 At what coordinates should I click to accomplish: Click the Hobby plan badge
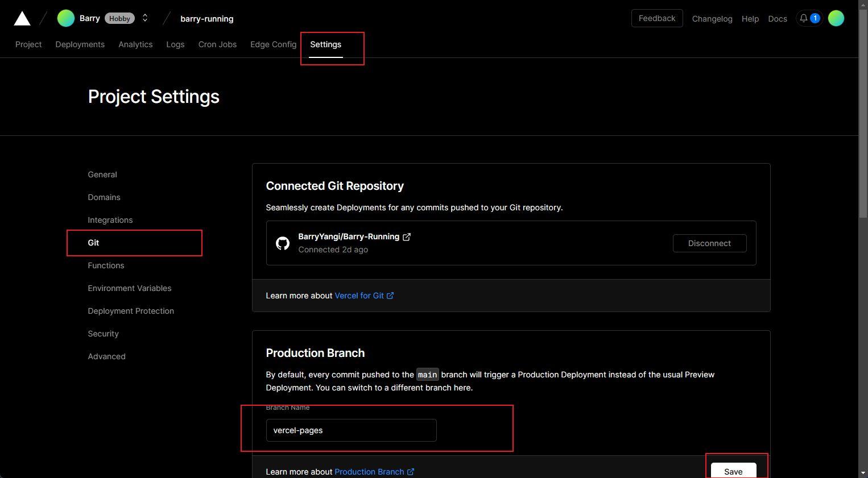click(119, 19)
